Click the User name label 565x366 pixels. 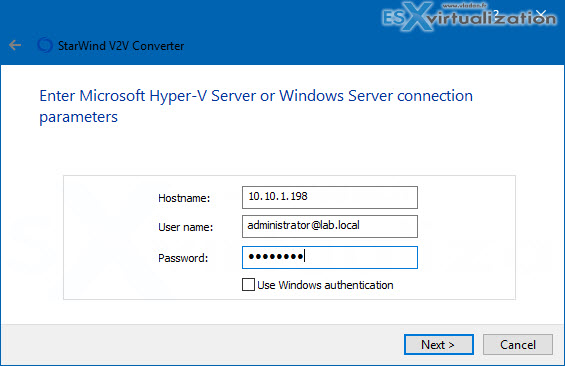tap(185, 227)
